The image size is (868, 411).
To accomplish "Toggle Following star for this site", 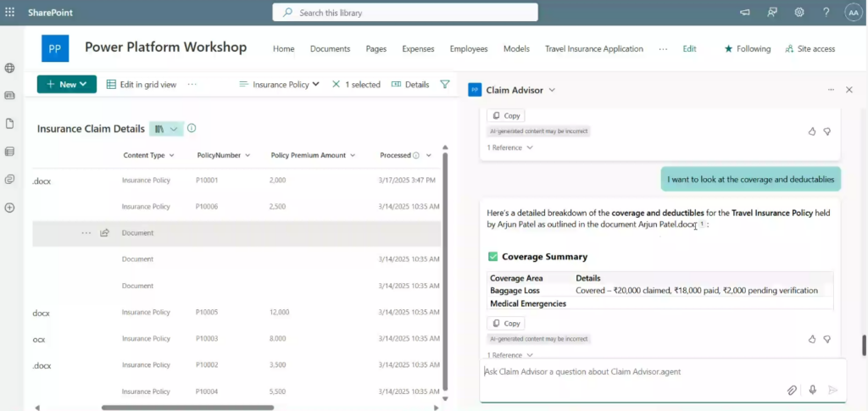I will tap(748, 48).
